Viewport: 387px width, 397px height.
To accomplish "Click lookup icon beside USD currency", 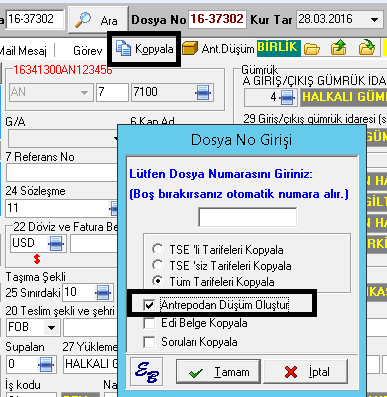I will coord(56,244).
